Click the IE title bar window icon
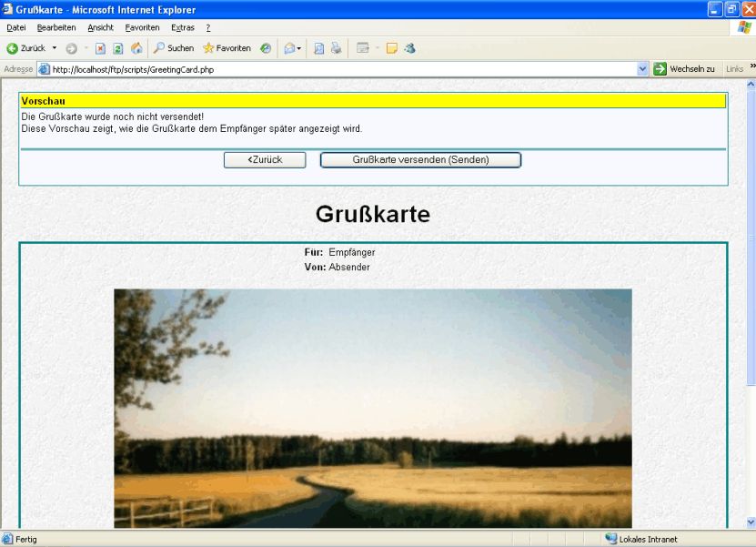Viewport: 756px width, 547px height. [x=6, y=9]
